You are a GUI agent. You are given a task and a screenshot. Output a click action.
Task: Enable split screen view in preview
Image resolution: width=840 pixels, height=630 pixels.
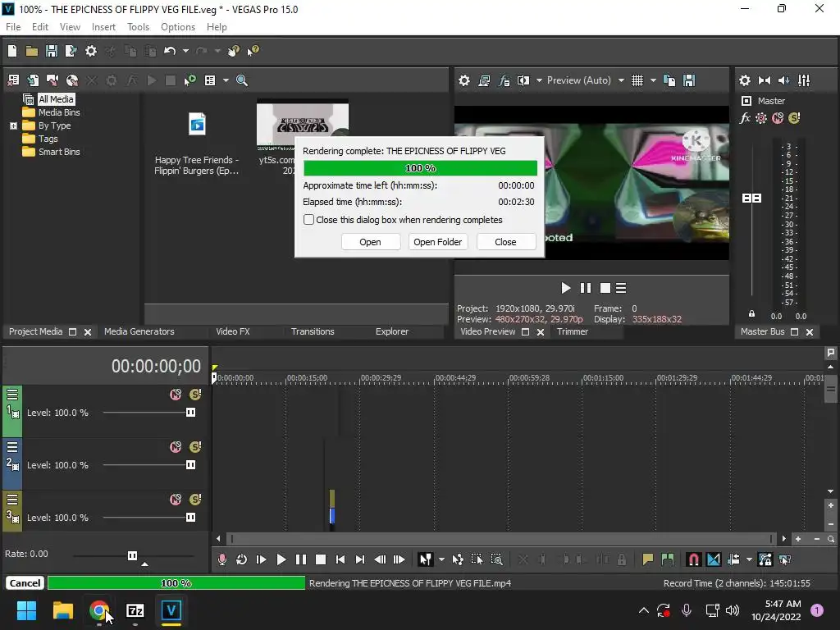523,80
